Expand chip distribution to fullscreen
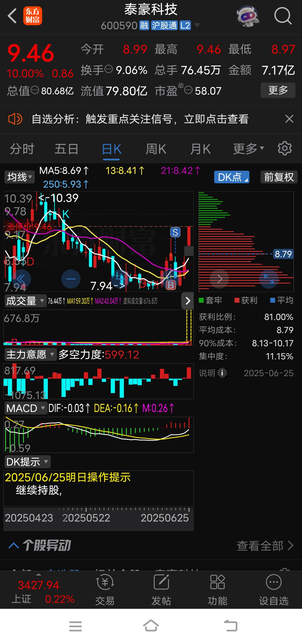This screenshot has height=644, width=302. click(x=269, y=279)
